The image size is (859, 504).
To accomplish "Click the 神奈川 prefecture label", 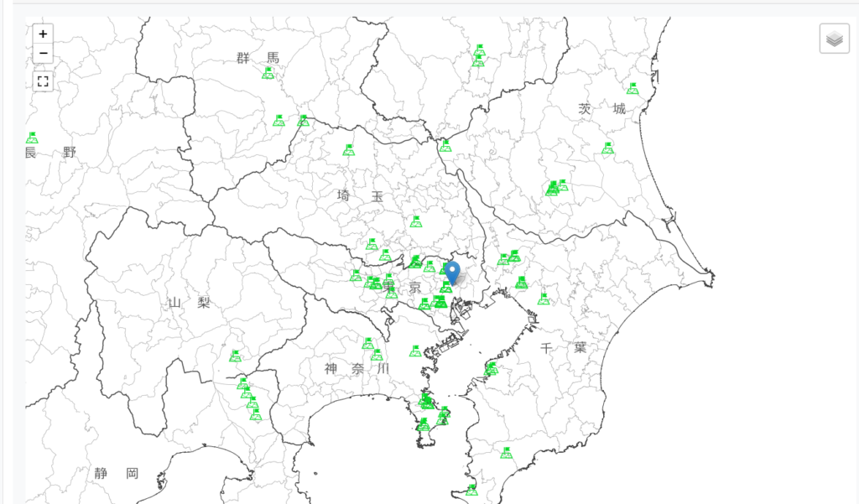I will (357, 368).
